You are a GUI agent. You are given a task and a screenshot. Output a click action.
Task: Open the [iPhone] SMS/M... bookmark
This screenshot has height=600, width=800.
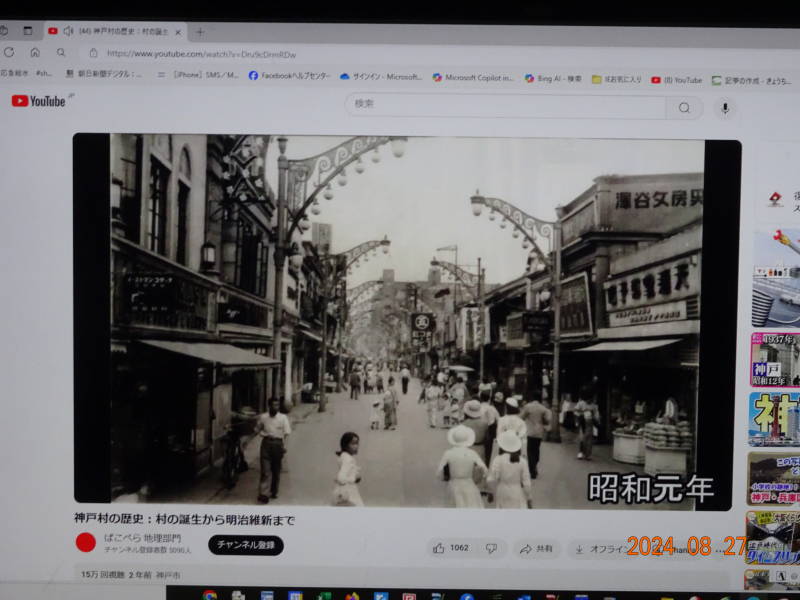pos(199,75)
